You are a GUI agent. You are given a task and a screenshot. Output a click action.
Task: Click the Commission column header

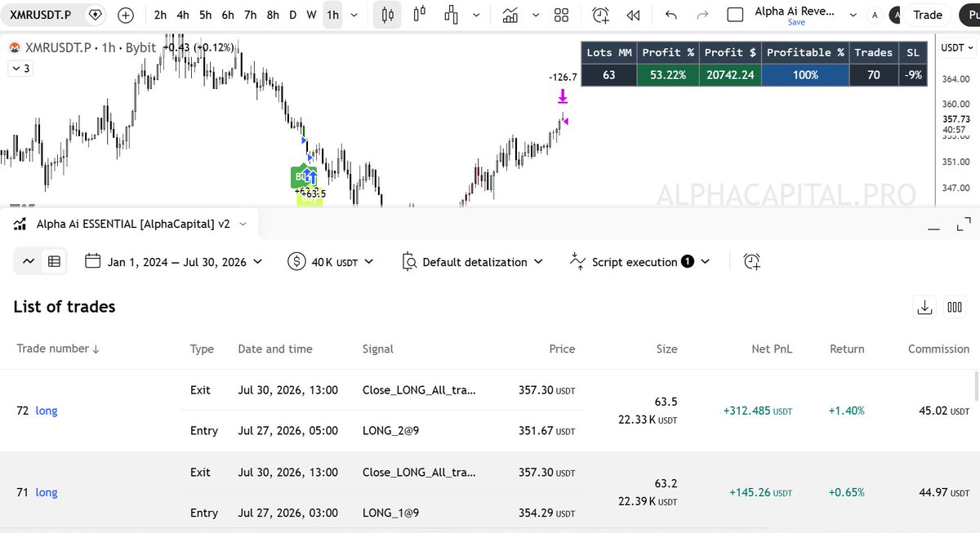pos(938,349)
